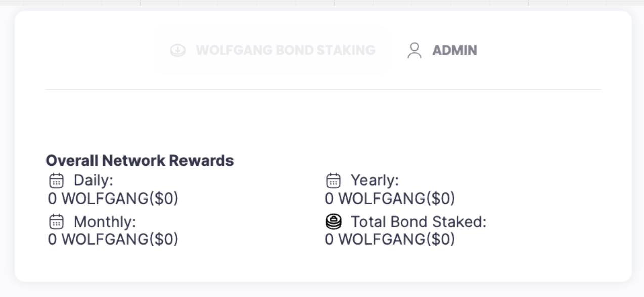Click the user profile icon next to Admin

click(415, 50)
